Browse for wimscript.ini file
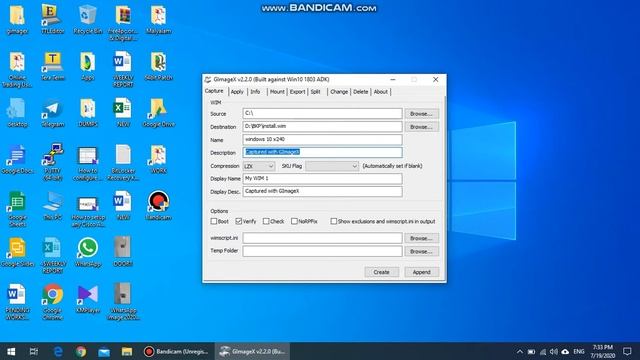The width and height of the screenshot is (640, 360). 422,238
